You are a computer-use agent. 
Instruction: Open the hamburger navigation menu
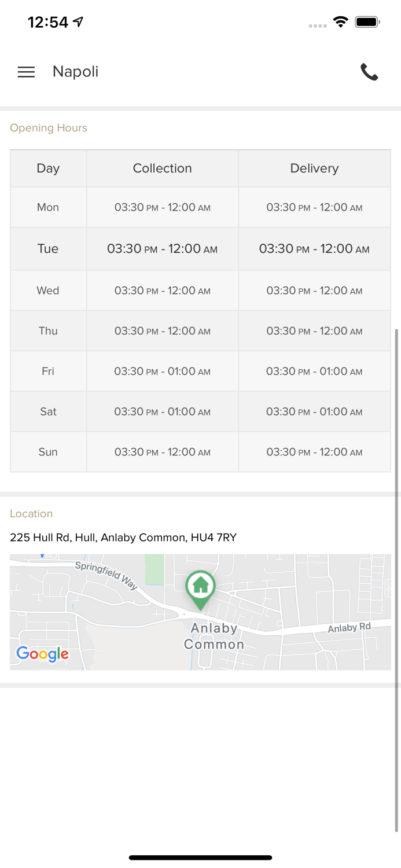point(26,72)
